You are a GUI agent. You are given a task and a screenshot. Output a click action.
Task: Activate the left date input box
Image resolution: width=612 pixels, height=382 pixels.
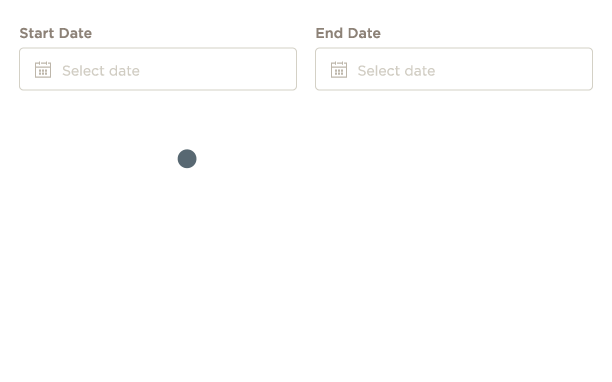click(158, 69)
